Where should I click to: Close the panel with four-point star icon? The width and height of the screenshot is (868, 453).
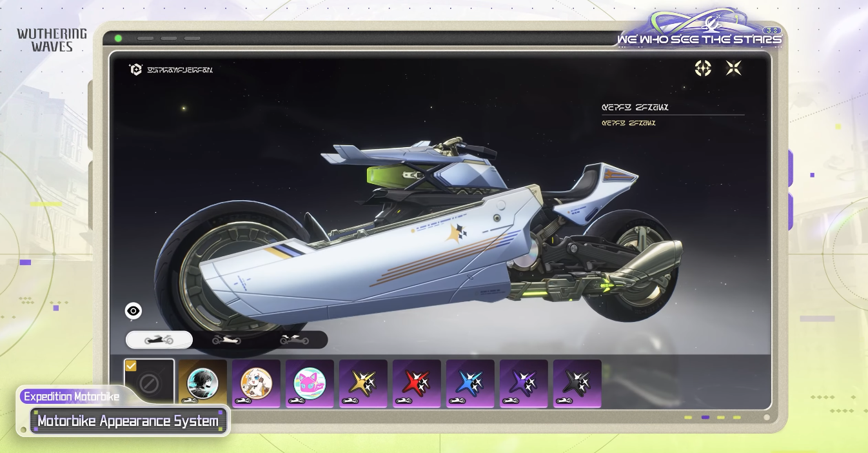pos(734,68)
